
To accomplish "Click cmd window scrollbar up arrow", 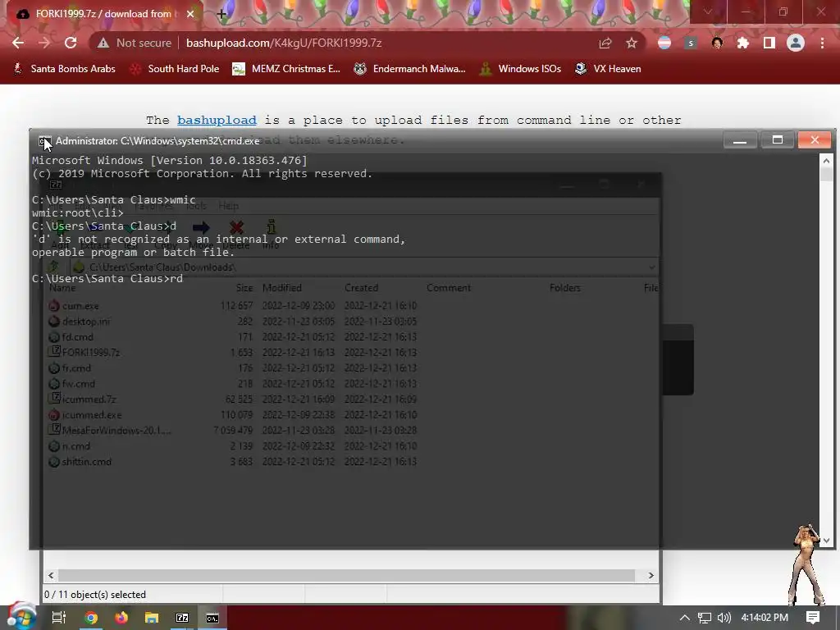I will coord(826,160).
